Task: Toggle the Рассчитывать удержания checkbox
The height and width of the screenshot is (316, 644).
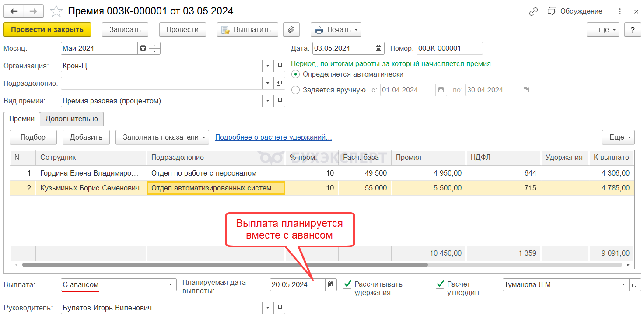Action: pyautogui.click(x=347, y=284)
